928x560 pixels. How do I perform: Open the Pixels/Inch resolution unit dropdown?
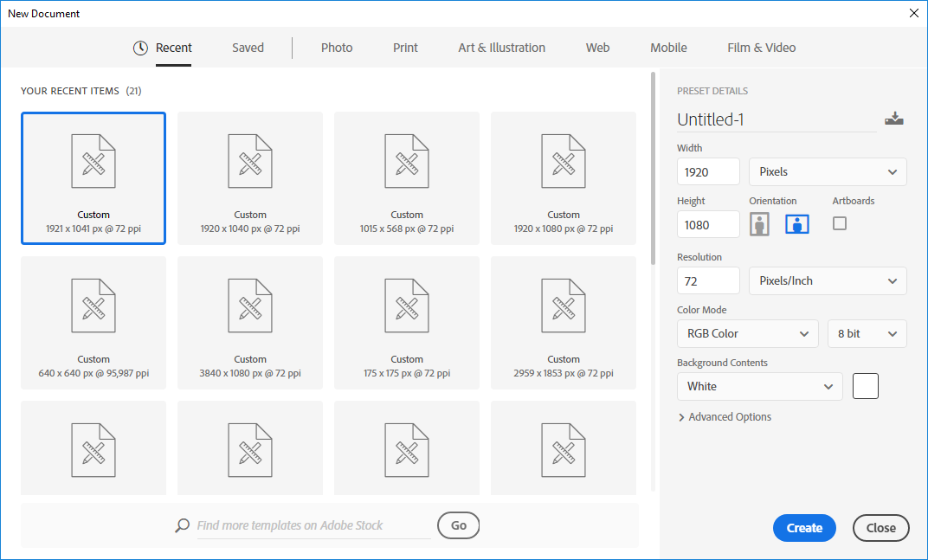pyautogui.click(x=828, y=280)
